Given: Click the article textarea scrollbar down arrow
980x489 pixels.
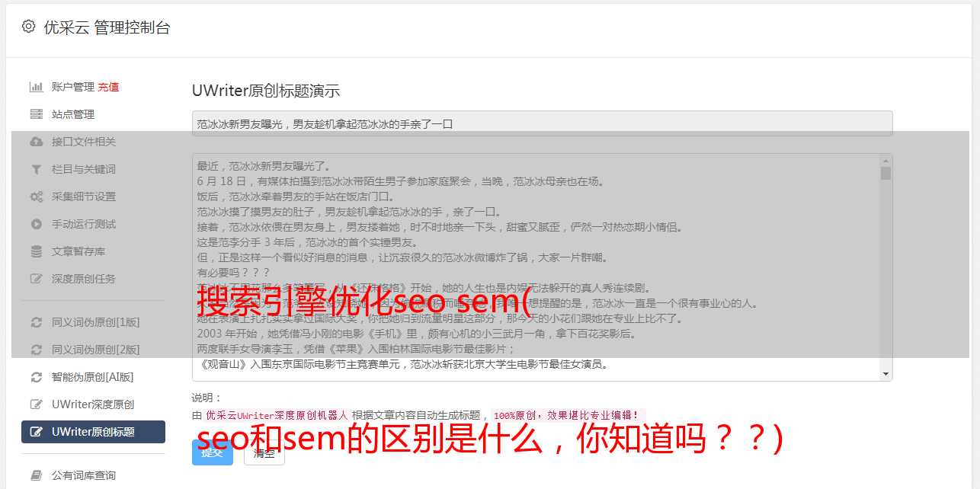Looking at the screenshot, I should click(886, 374).
